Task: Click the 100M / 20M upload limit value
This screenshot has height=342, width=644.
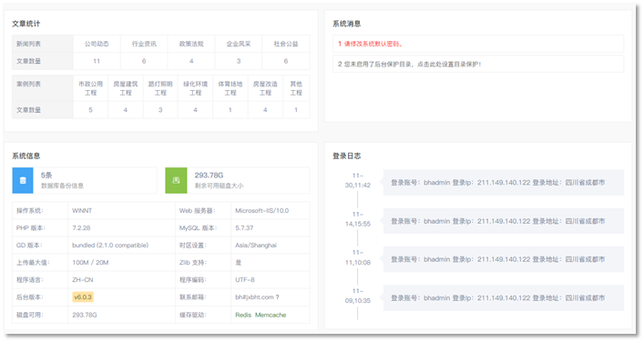Action: coord(90,263)
